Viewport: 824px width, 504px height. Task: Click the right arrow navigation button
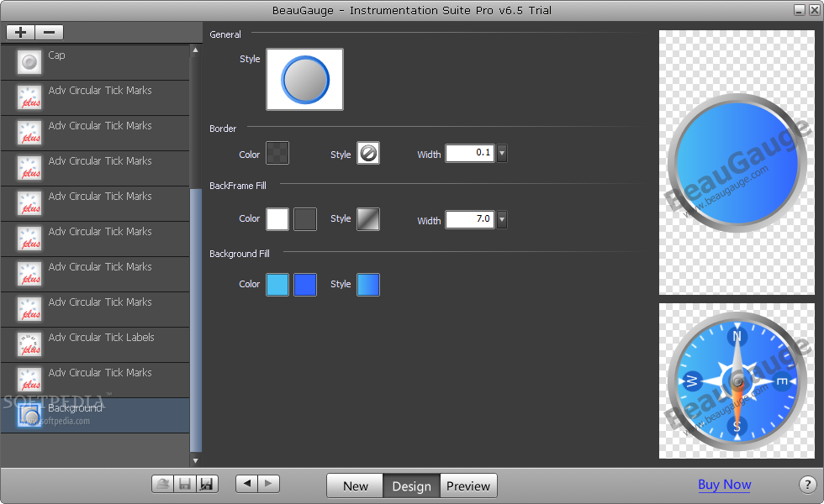pyautogui.click(x=268, y=484)
